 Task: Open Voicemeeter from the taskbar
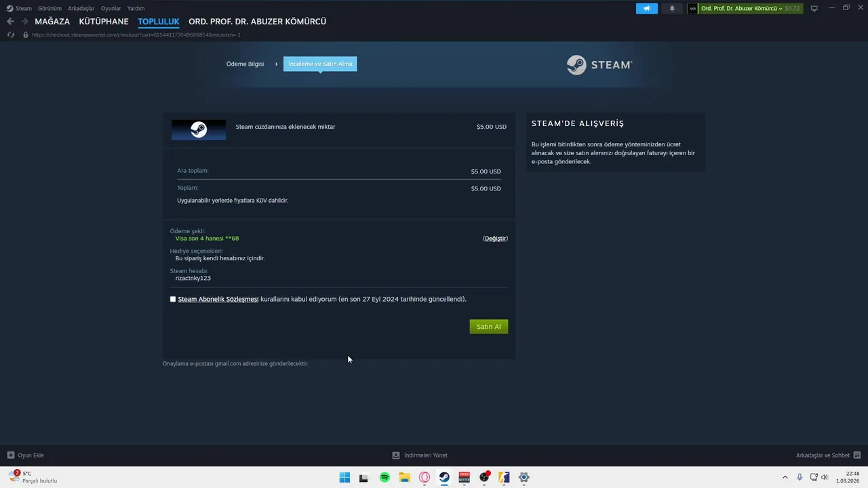465,477
